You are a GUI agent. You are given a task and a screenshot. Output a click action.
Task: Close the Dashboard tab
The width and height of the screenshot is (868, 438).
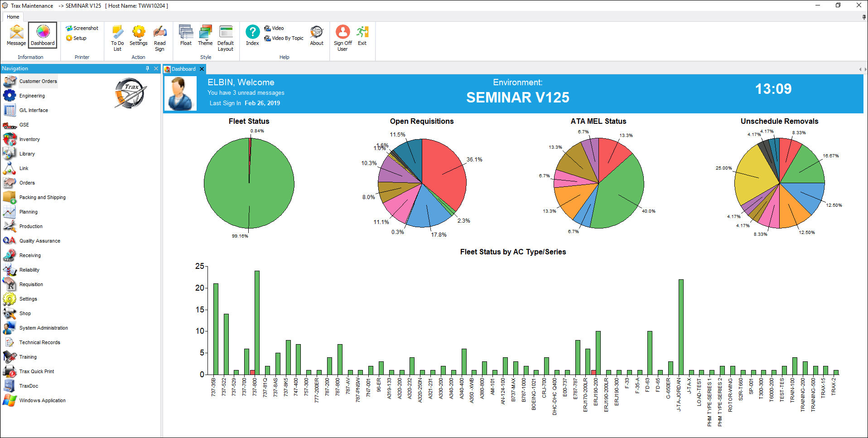(202, 69)
